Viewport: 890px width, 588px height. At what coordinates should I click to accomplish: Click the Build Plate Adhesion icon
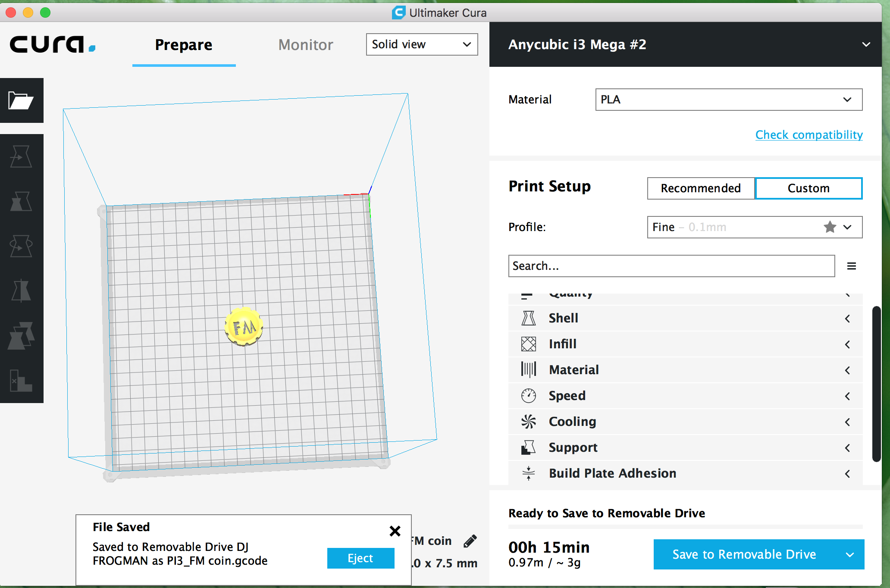(529, 473)
